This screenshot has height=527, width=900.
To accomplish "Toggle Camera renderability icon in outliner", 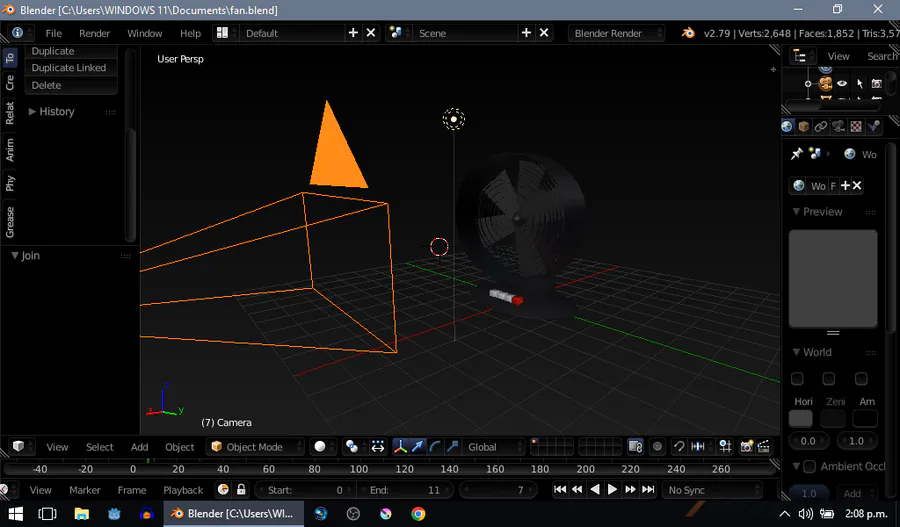I will [876, 84].
